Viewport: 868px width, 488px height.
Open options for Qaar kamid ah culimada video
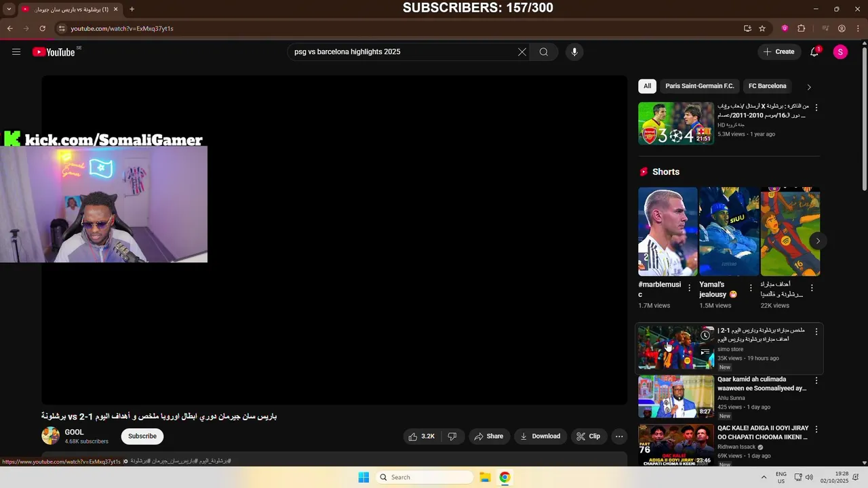816,381
